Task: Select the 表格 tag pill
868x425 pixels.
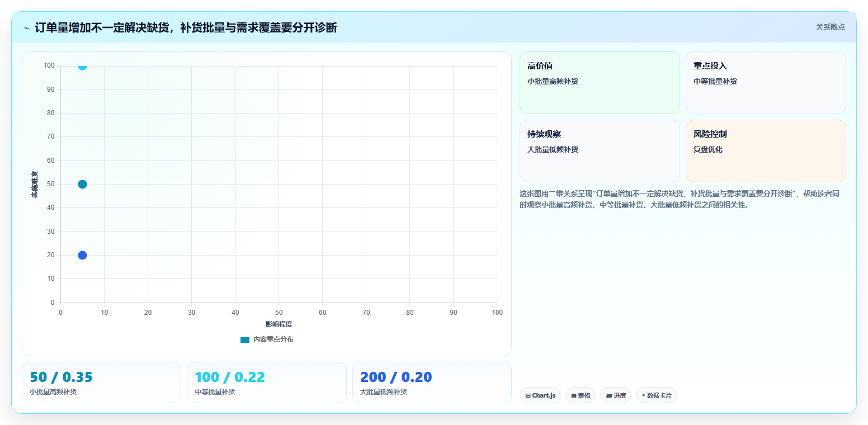Action: 581,395
